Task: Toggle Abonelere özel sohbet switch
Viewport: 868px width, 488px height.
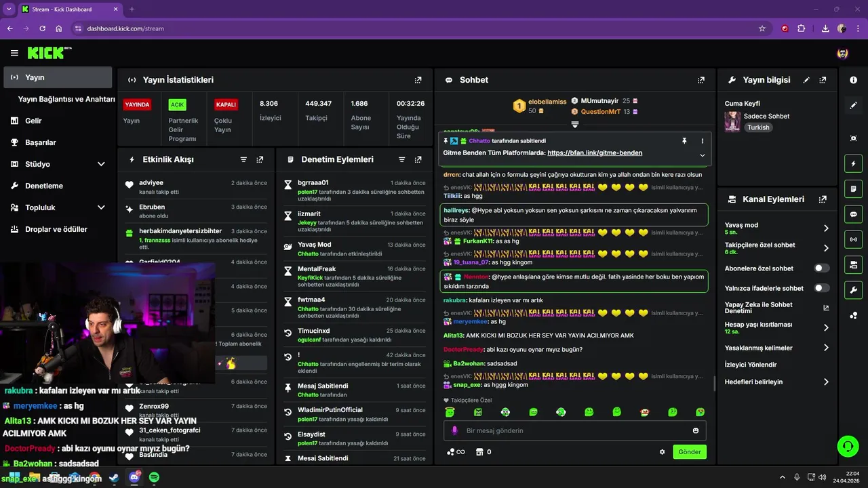Action: pyautogui.click(x=822, y=268)
